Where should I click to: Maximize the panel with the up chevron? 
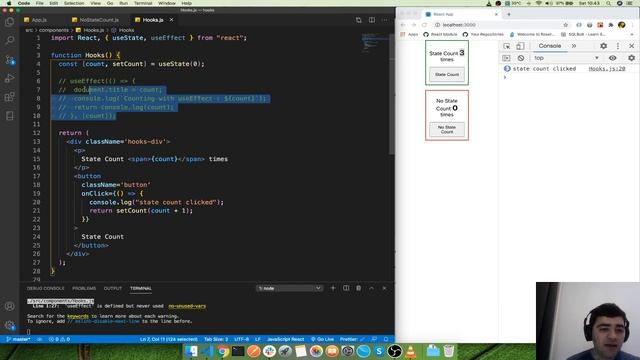point(371,288)
